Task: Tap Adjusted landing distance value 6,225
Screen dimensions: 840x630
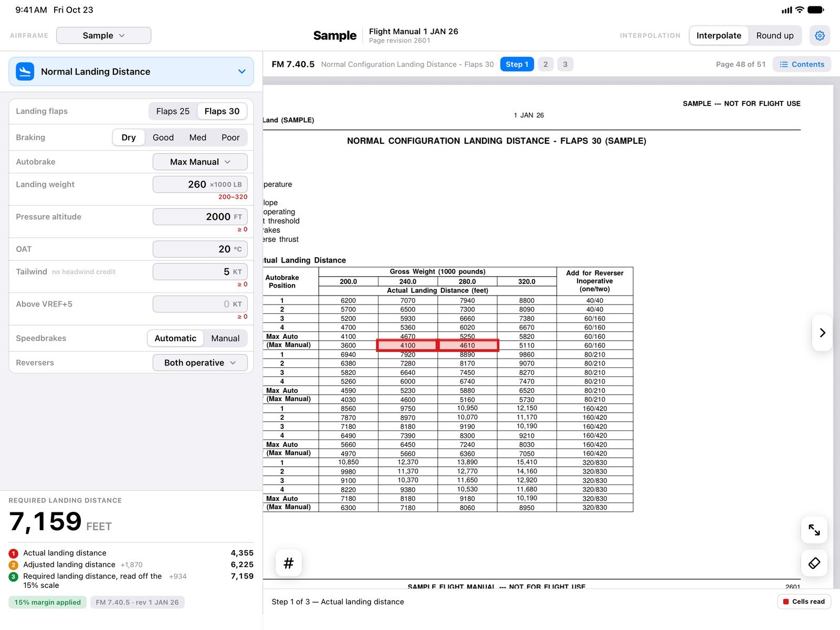Action: tap(242, 564)
